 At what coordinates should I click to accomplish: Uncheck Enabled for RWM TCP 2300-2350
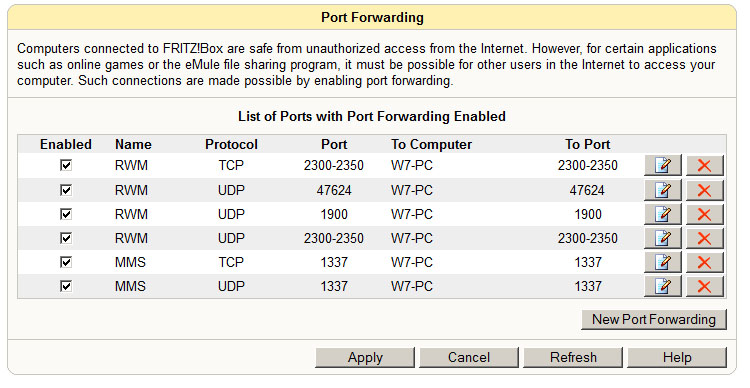point(66,165)
